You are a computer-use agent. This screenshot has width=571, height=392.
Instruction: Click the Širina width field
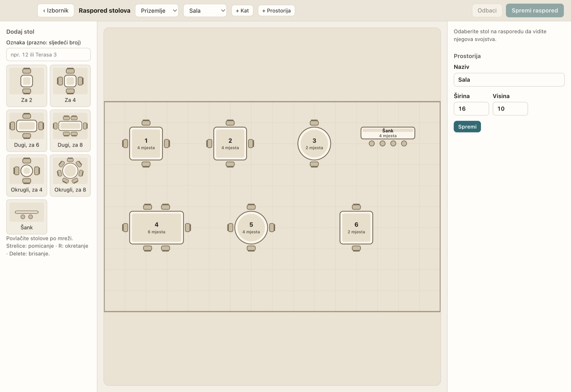click(x=471, y=109)
